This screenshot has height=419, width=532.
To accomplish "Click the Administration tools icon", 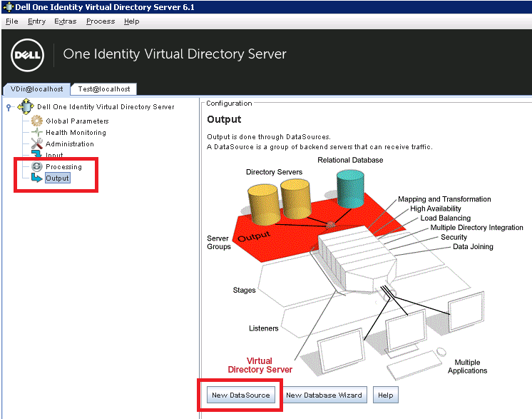I will click(37, 143).
